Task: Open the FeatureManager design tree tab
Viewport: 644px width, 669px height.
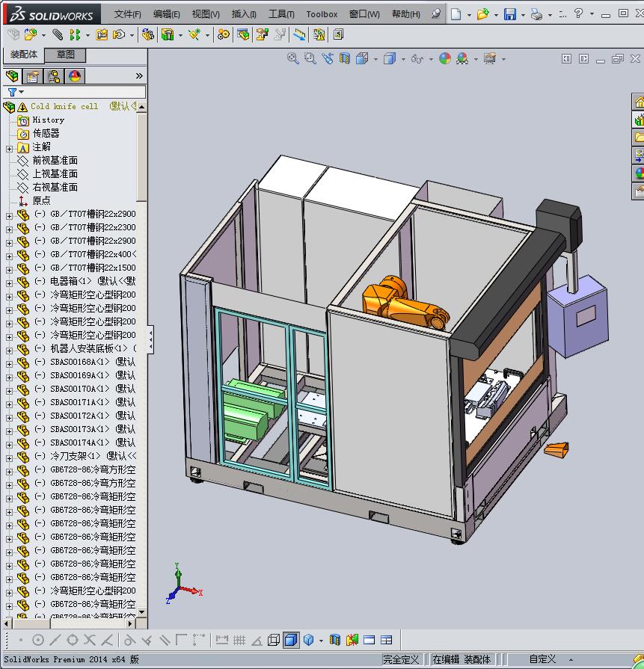Action: tap(12, 76)
